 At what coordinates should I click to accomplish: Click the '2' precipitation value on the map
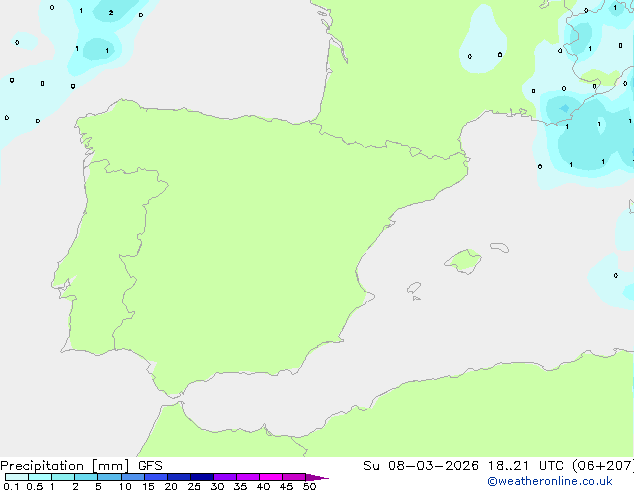pyautogui.click(x=111, y=13)
